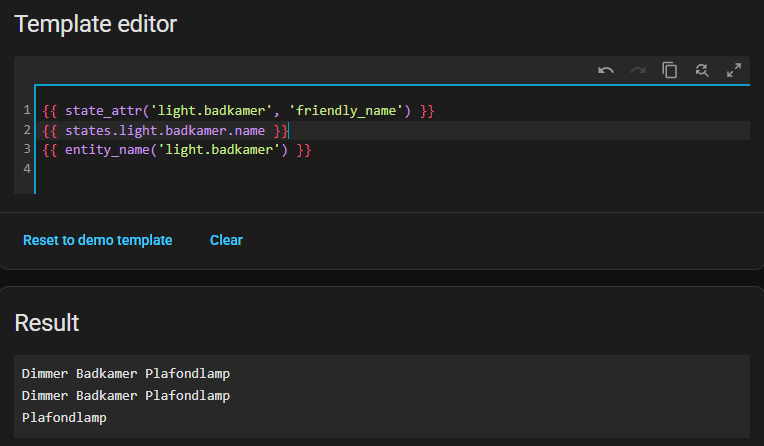Open find and replace in the editor
The image size is (764, 446).
702,70
